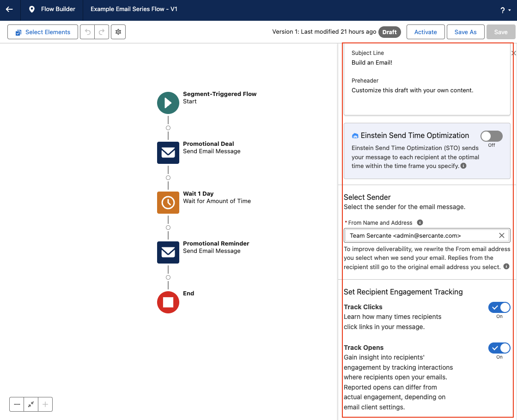
Task: Zoom out the canvas with minus button
Action: tap(17, 404)
